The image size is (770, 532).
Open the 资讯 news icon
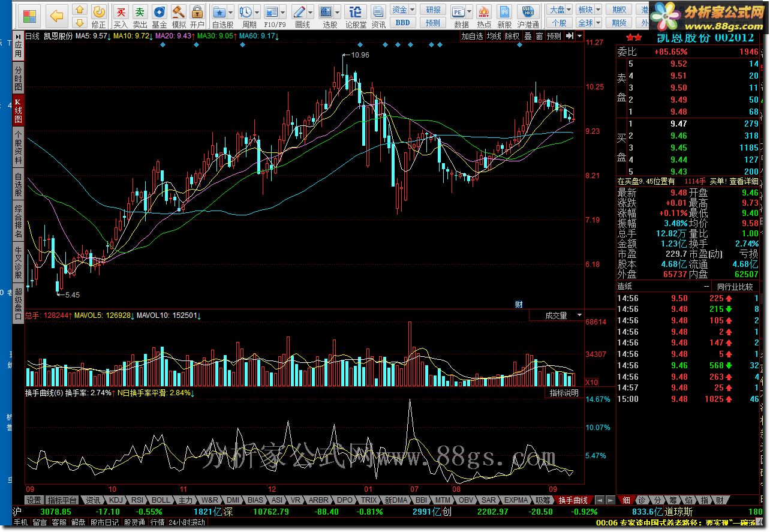coord(377,16)
